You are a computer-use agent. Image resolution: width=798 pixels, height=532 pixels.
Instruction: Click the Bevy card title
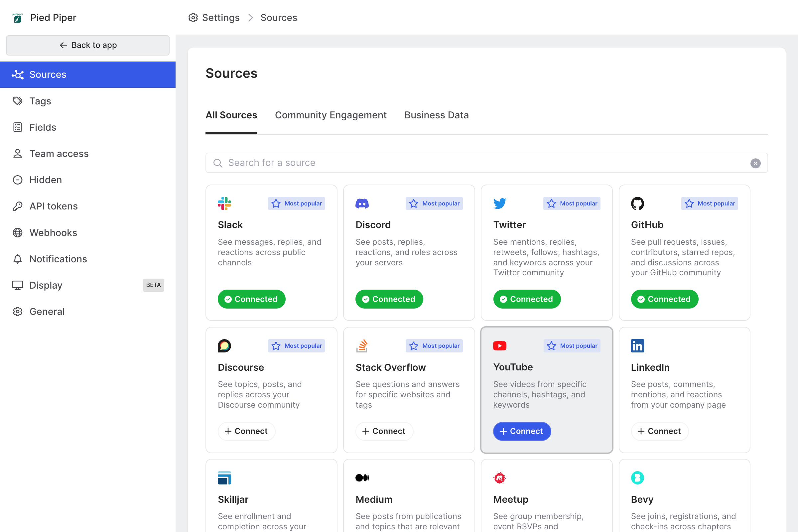click(642, 499)
